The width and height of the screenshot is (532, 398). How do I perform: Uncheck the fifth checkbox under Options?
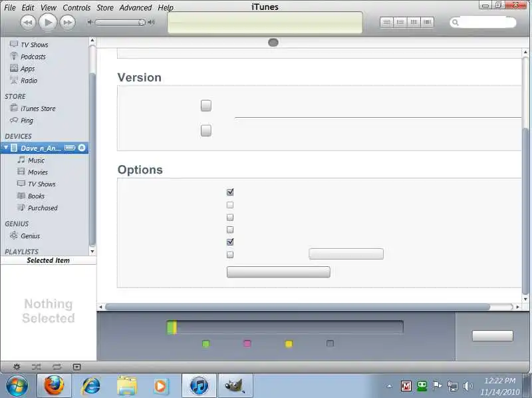230,242
